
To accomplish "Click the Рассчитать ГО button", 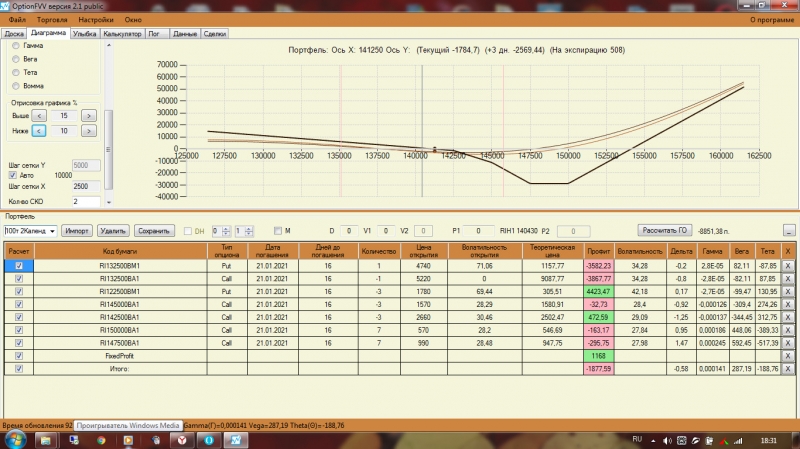I will (665, 231).
